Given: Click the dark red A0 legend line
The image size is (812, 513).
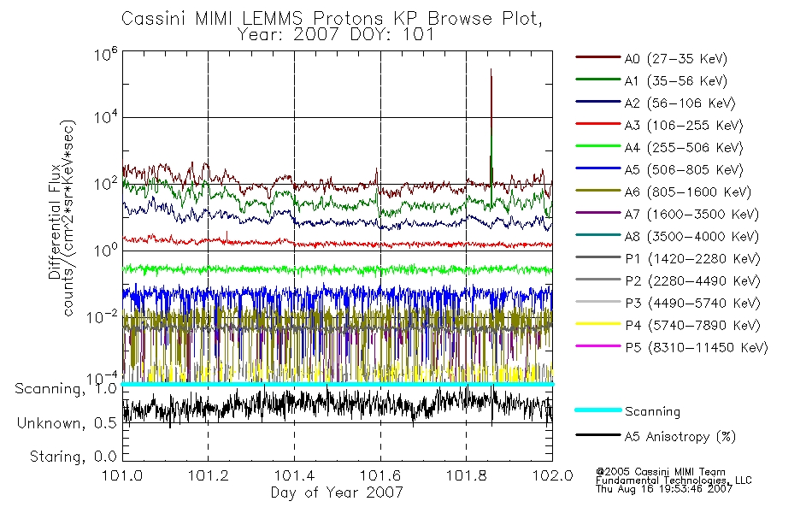Looking at the screenshot, I should click(598, 57).
